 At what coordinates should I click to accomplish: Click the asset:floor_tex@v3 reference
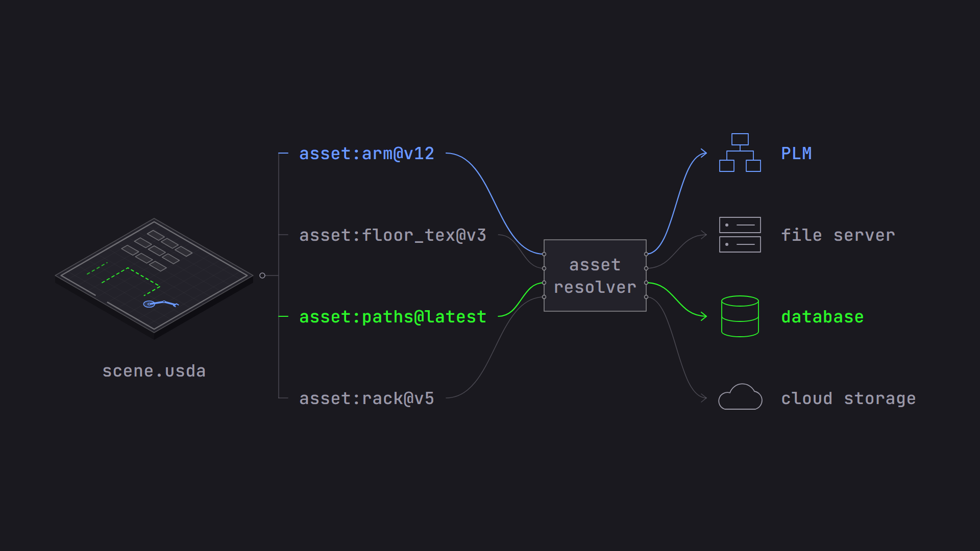[393, 235]
